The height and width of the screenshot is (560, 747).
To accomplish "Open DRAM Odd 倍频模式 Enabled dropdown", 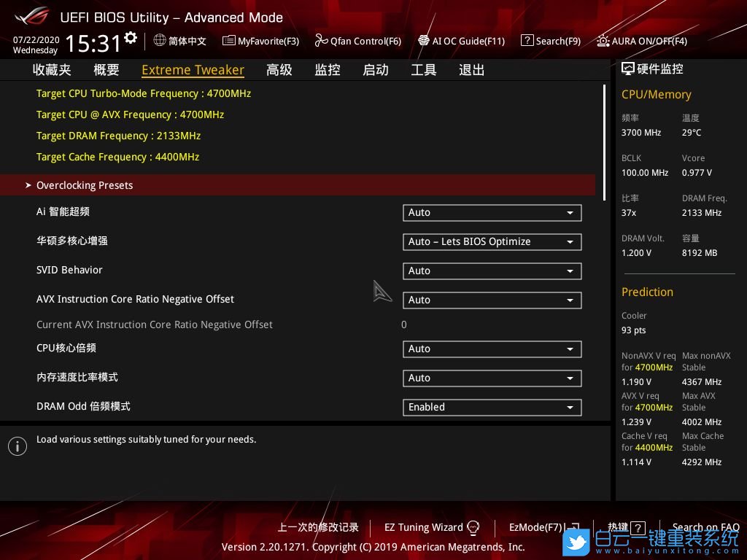I will 492,408.
